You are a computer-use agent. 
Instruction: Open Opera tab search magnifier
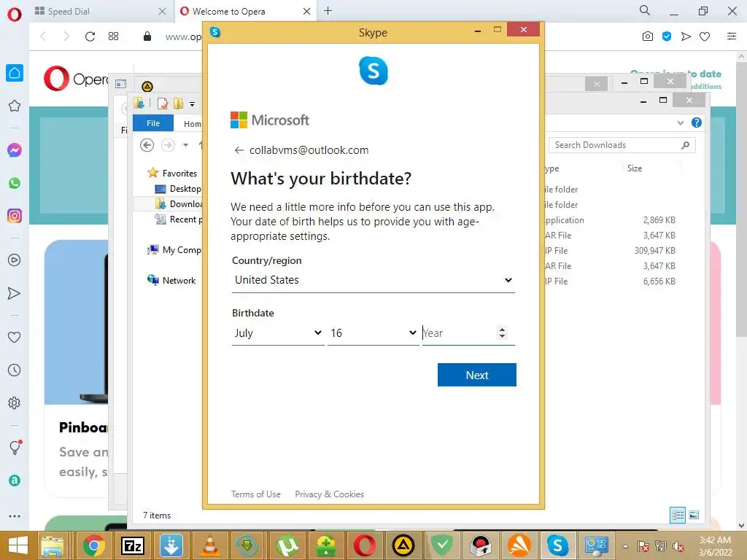(x=645, y=10)
